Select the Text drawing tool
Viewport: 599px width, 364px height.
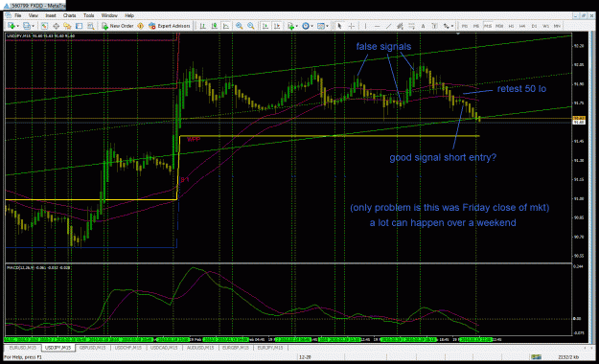click(x=423, y=26)
